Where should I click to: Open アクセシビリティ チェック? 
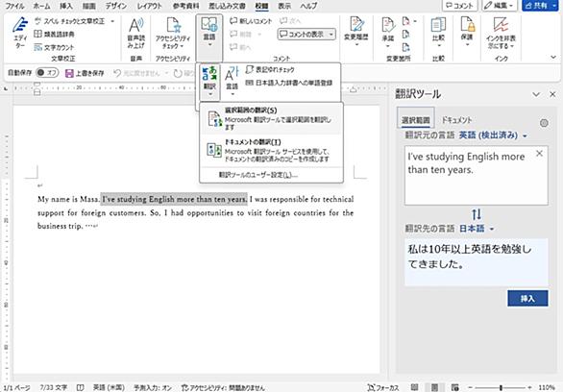173,33
